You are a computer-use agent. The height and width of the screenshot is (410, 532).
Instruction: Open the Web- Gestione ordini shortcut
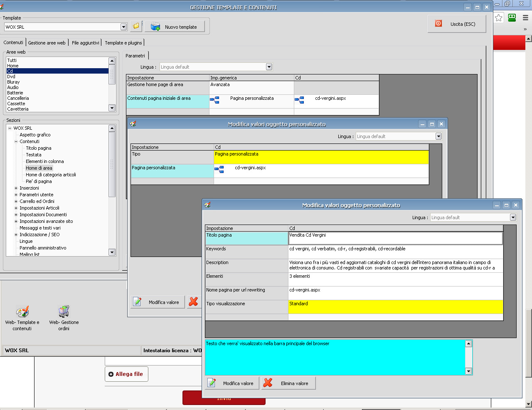(x=64, y=319)
